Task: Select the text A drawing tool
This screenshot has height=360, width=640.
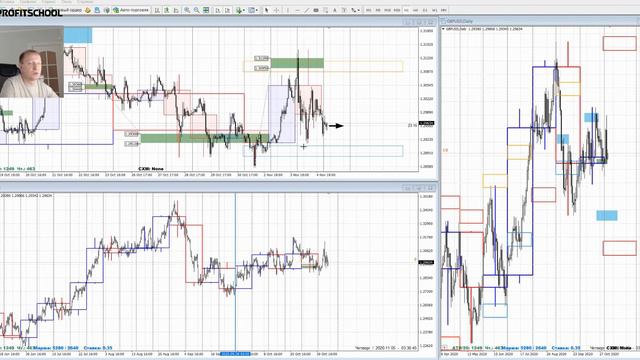Action: [x=335, y=10]
